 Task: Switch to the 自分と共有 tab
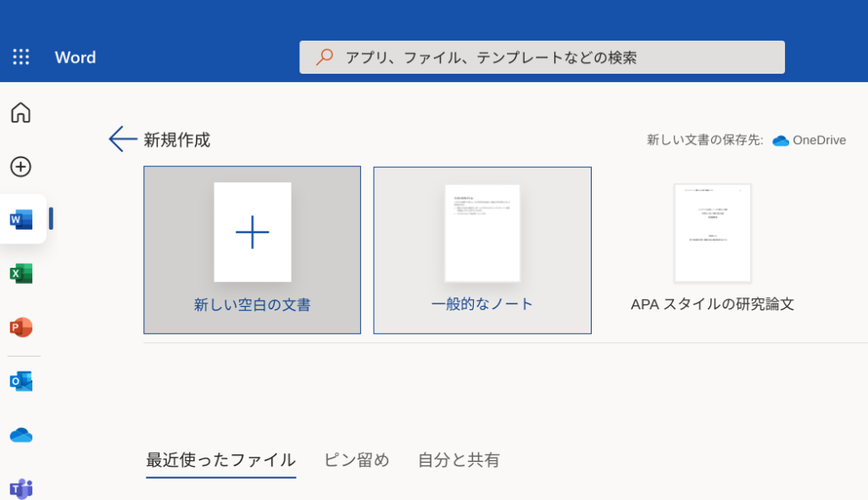point(459,460)
